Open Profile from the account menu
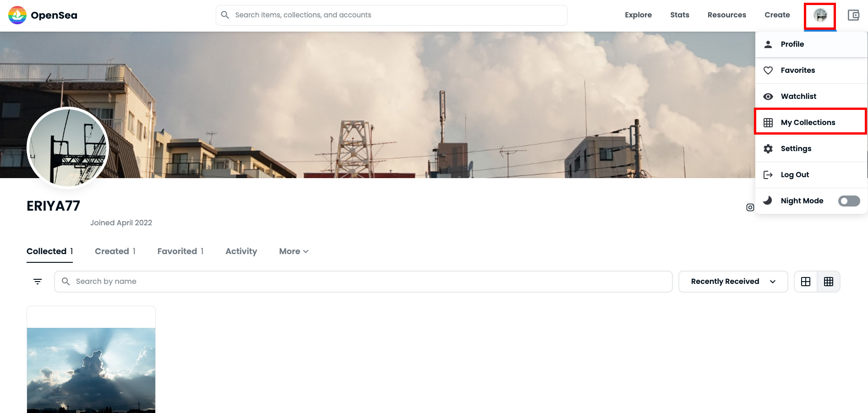868x413 pixels. (x=811, y=44)
